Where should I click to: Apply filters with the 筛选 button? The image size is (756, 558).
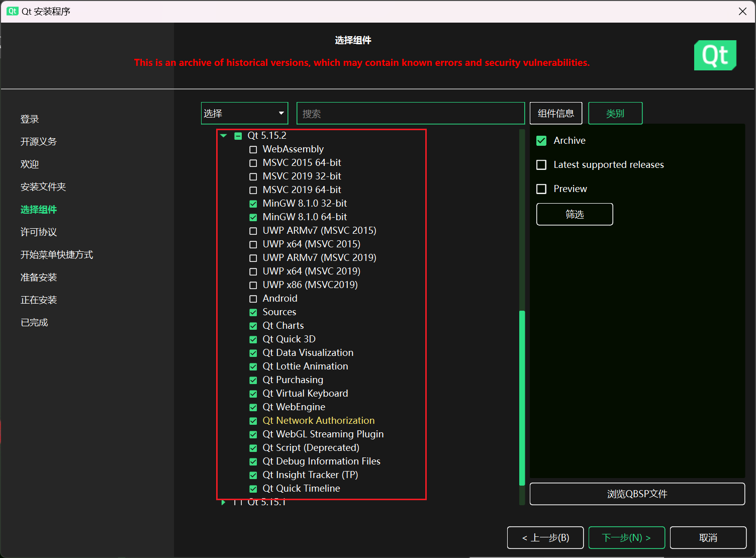(575, 214)
